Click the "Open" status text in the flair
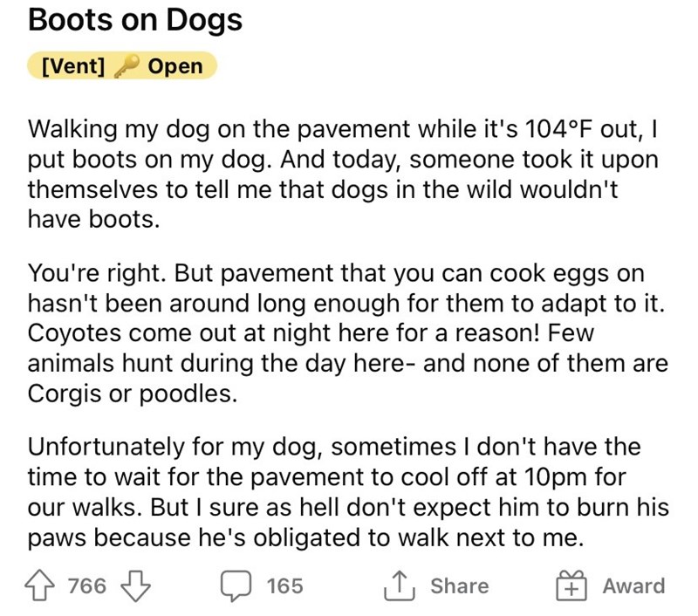 pos(174,66)
